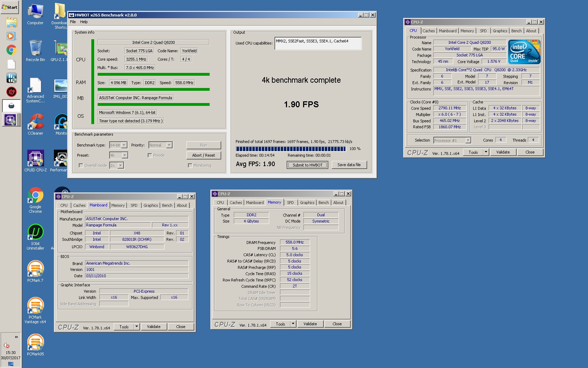Open About tab in Mainboard CPU-Z window
588x368 pixels.
[x=182, y=205]
